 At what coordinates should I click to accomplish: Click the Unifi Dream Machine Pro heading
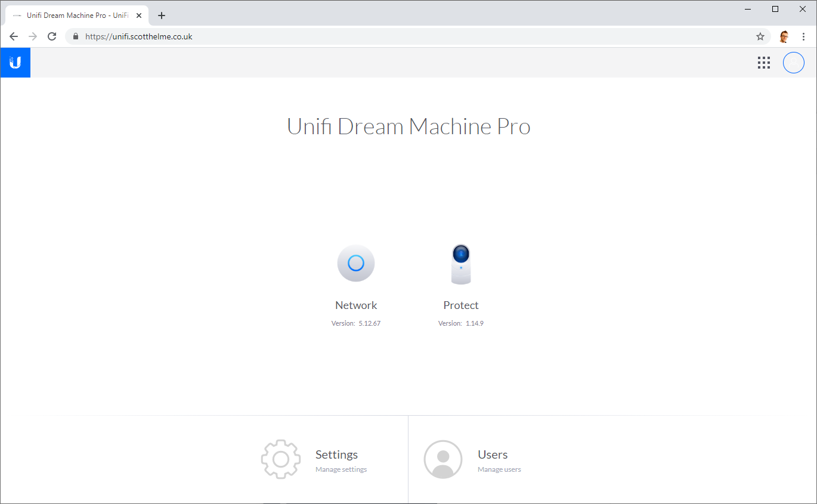point(408,126)
